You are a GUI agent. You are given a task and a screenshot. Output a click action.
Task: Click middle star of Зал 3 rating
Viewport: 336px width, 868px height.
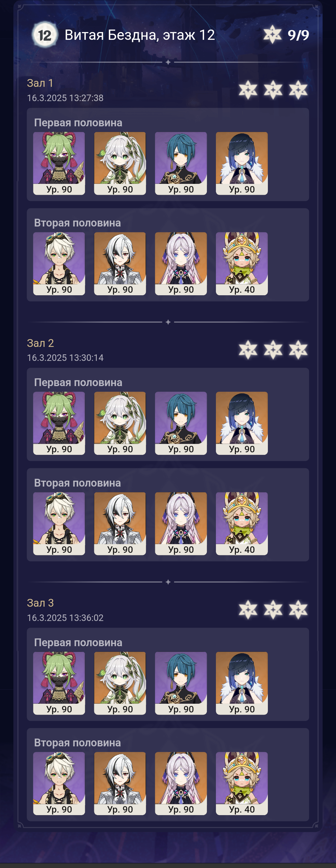[x=273, y=609]
